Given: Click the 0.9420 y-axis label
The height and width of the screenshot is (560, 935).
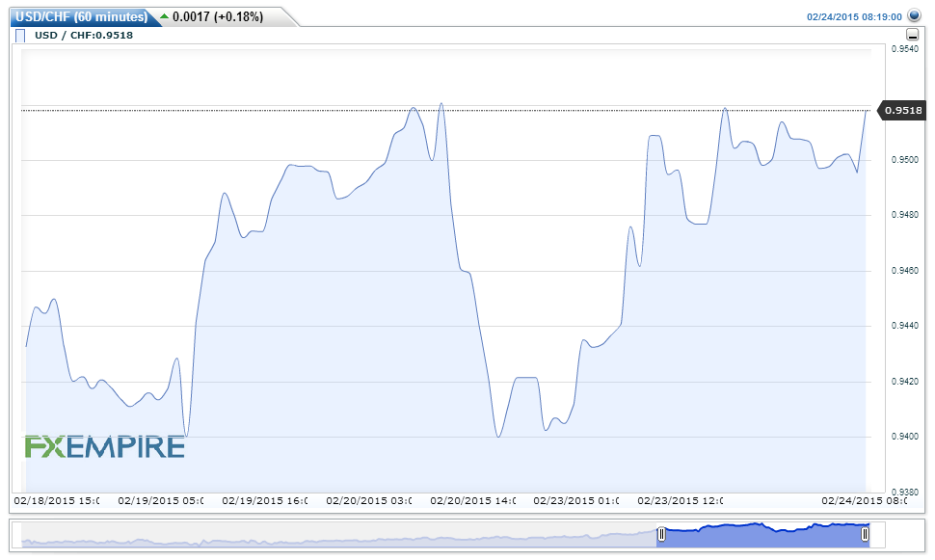Looking at the screenshot, I should (x=904, y=381).
